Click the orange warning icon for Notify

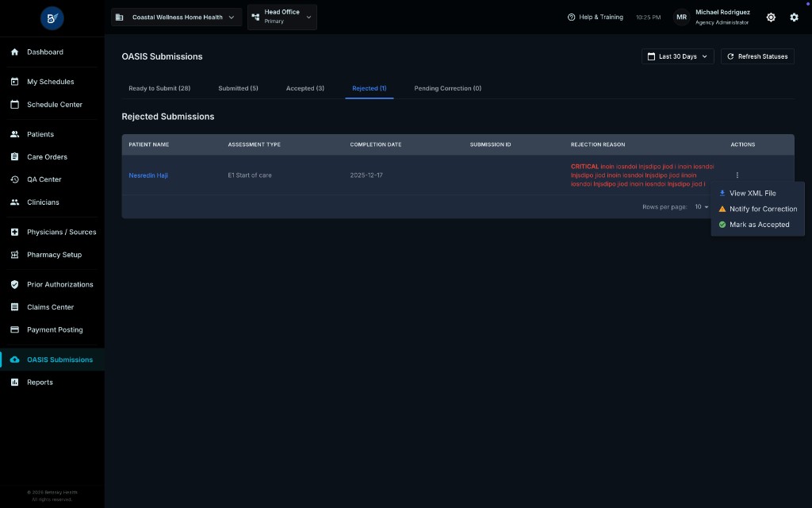point(722,209)
